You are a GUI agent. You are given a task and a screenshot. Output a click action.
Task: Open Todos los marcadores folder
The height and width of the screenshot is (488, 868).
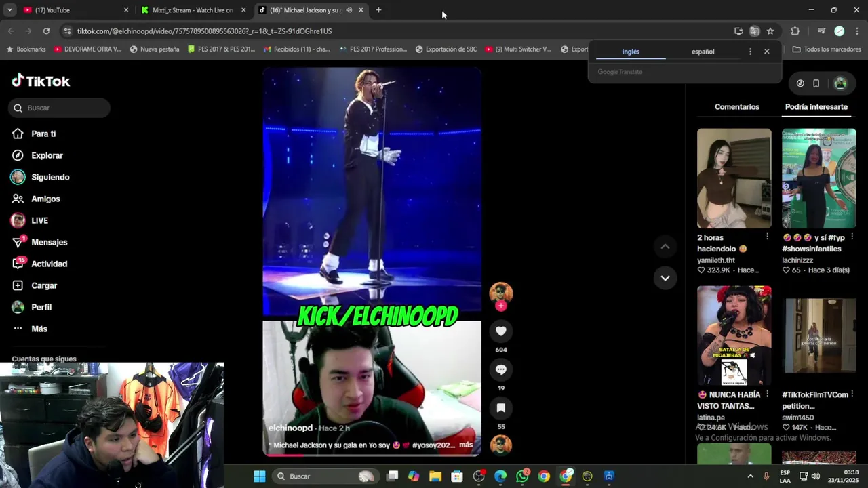click(827, 49)
